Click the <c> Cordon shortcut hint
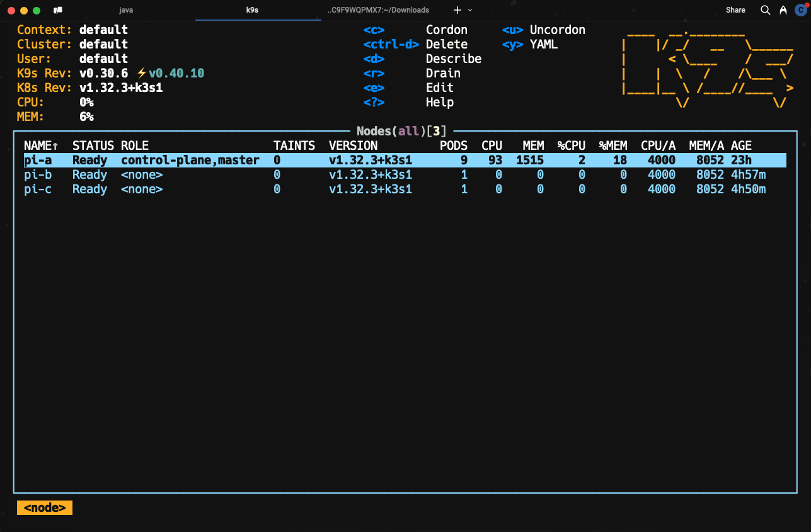 click(415, 30)
